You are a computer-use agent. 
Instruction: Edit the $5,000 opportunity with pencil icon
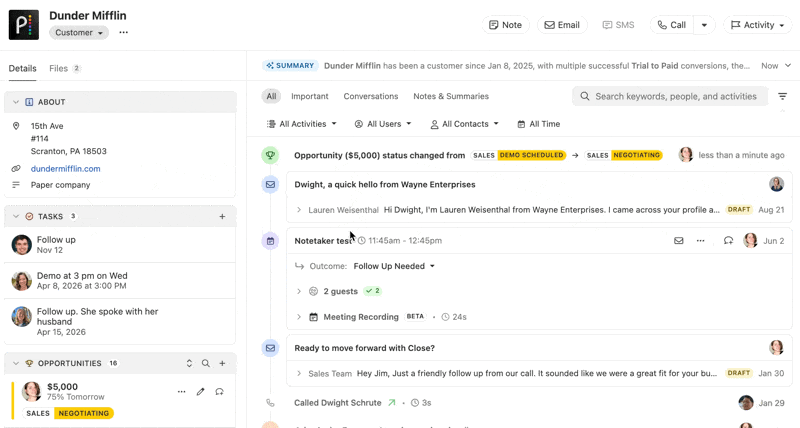(x=201, y=392)
